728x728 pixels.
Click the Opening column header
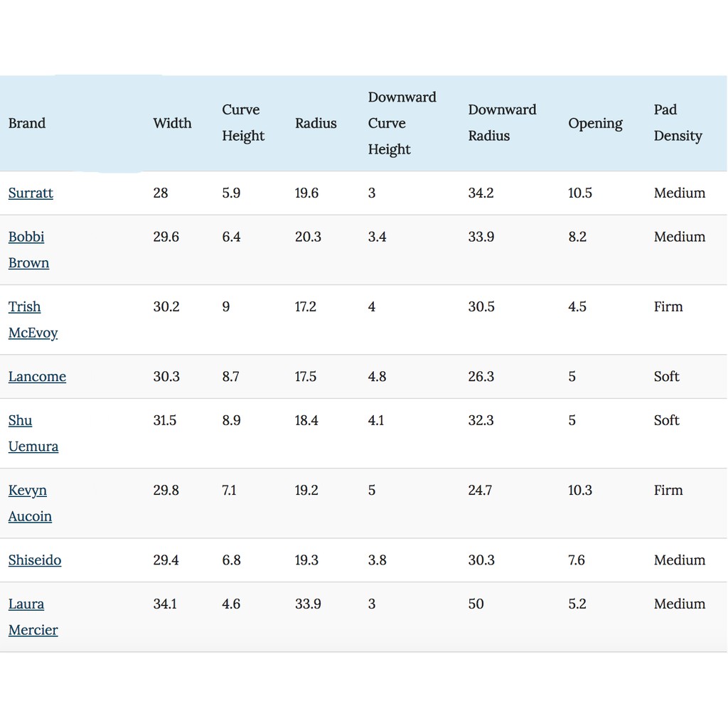coord(595,124)
